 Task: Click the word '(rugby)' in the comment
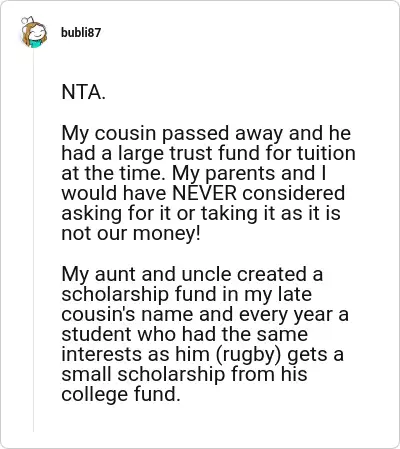click(249, 354)
